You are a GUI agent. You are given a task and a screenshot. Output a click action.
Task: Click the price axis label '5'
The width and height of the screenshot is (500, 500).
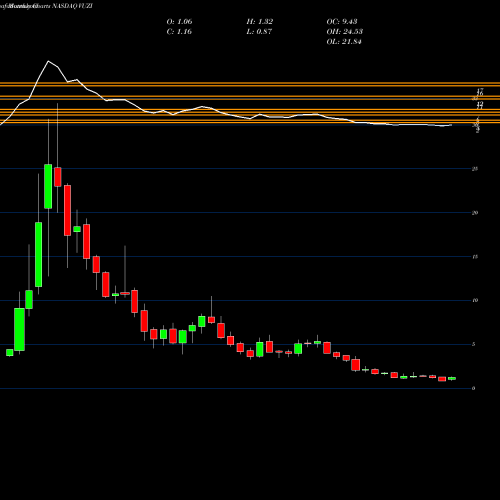click(x=474, y=344)
